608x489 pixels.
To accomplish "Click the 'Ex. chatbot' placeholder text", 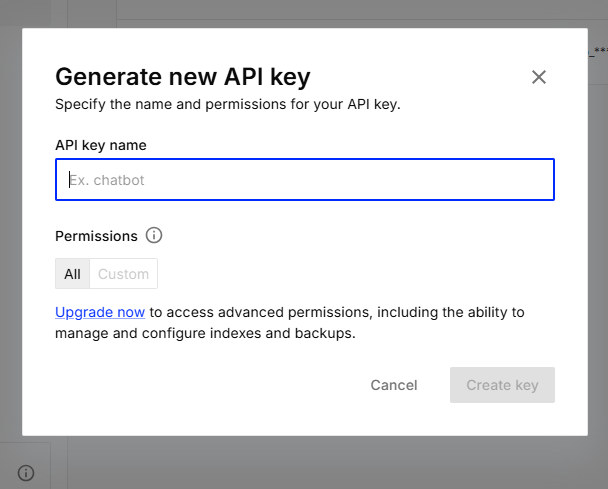I will tap(108, 181).
